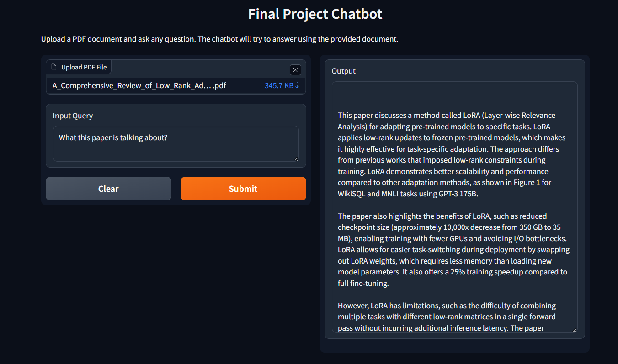Focus the Input Query text box
This screenshot has width=618, height=364.
176,144
